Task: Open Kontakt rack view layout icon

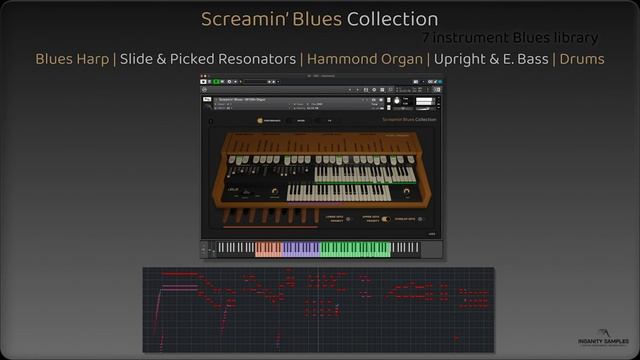Action: click(382, 90)
